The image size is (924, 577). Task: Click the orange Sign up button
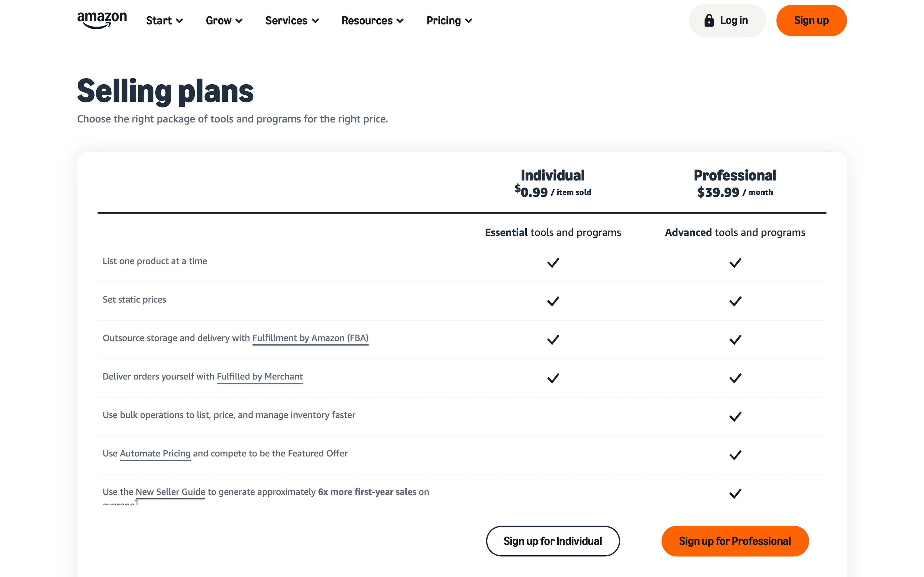pyautogui.click(x=811, y=21)
